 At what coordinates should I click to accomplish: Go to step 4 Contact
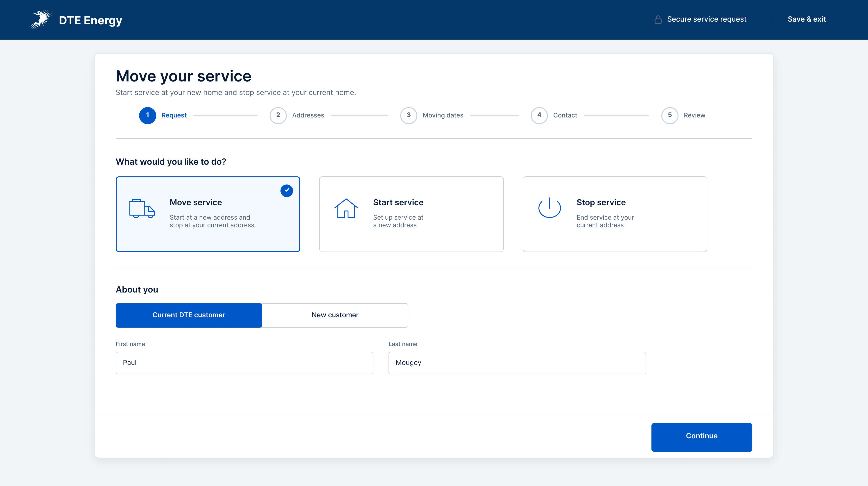pos(554,115)
